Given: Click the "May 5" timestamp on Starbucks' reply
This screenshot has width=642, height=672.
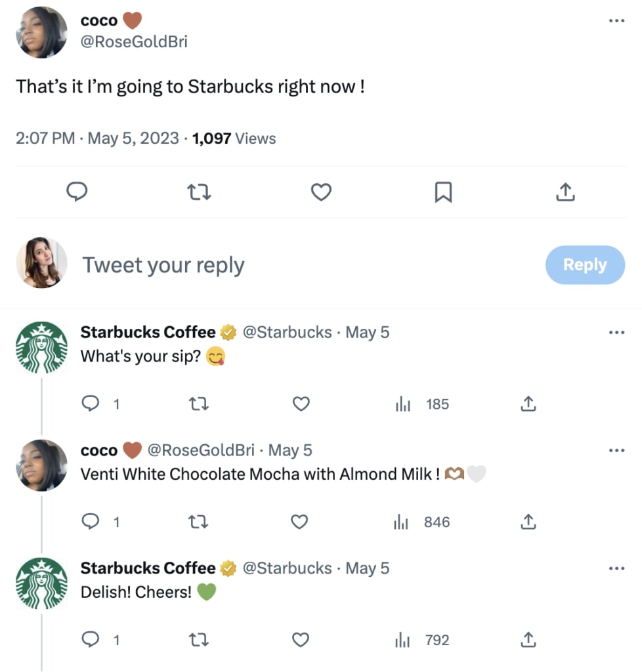Looking at the screenshot, I should [x=367, y=332].
